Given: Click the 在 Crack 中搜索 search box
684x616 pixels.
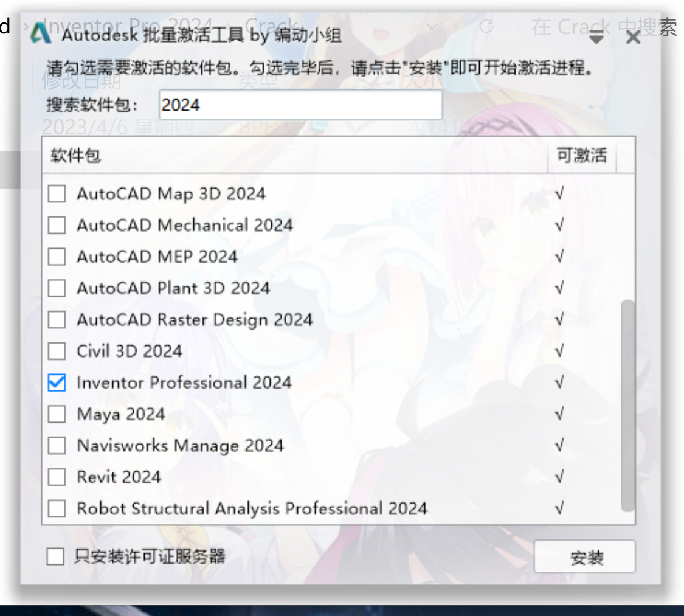Looking at the screenshot, I should tap(602, 26).
